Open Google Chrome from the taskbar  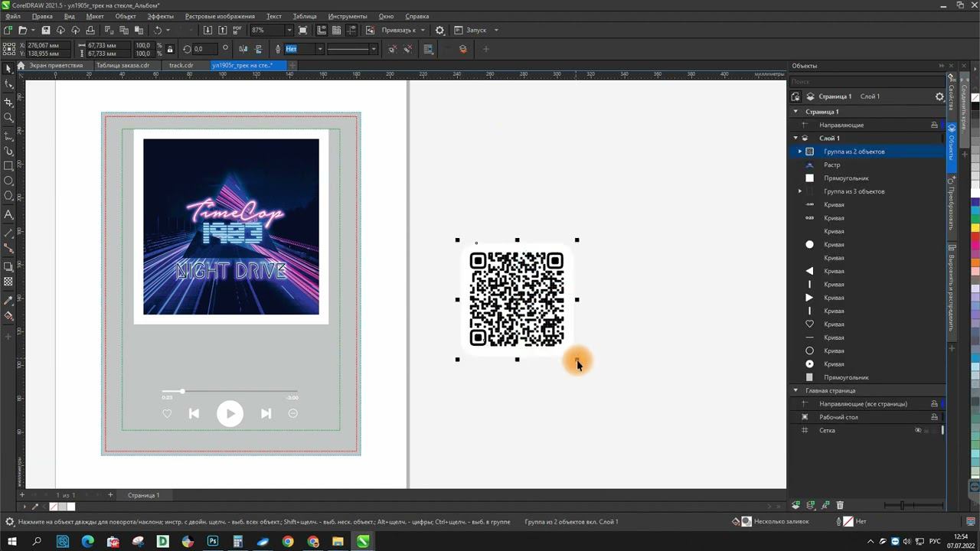pos(288,542)
